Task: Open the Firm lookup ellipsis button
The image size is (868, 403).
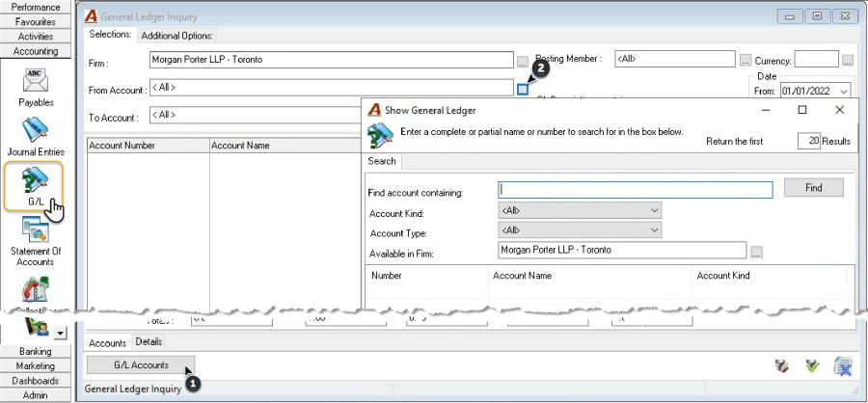Action: 523,61
